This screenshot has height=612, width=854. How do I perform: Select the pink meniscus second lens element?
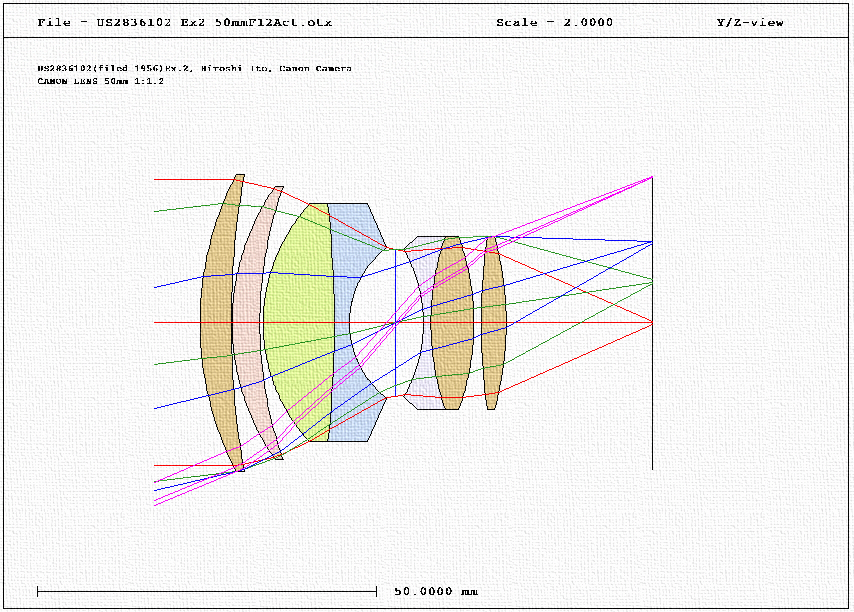click(249, 323)
